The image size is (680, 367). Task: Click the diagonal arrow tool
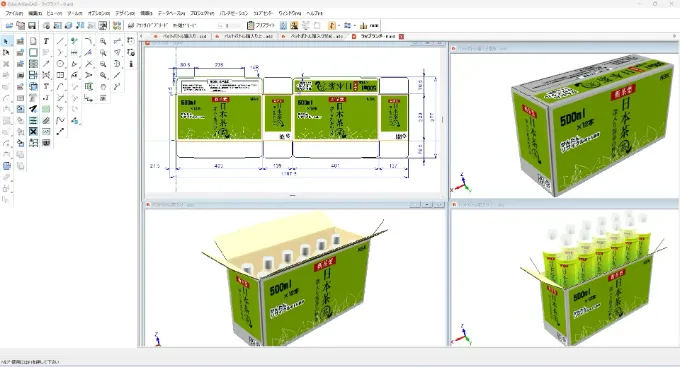point(46,64)
